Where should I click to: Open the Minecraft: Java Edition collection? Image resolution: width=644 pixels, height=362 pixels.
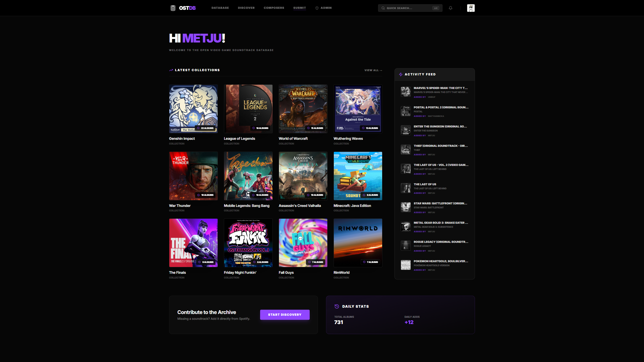click(357, 176)
